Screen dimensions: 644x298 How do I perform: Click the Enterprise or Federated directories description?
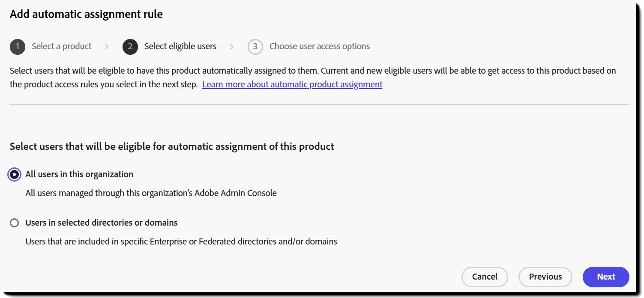tap(181, 241)
